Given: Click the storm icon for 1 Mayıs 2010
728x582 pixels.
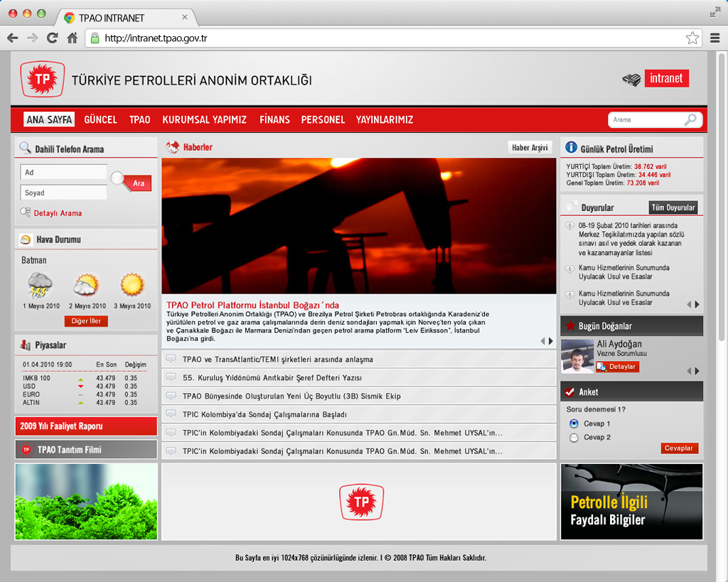Looking at the screenshot, I should [40, 286].
